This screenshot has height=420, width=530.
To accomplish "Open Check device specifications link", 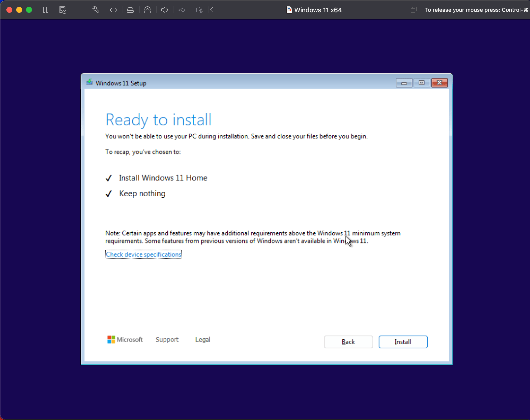I will coord(143,254).
